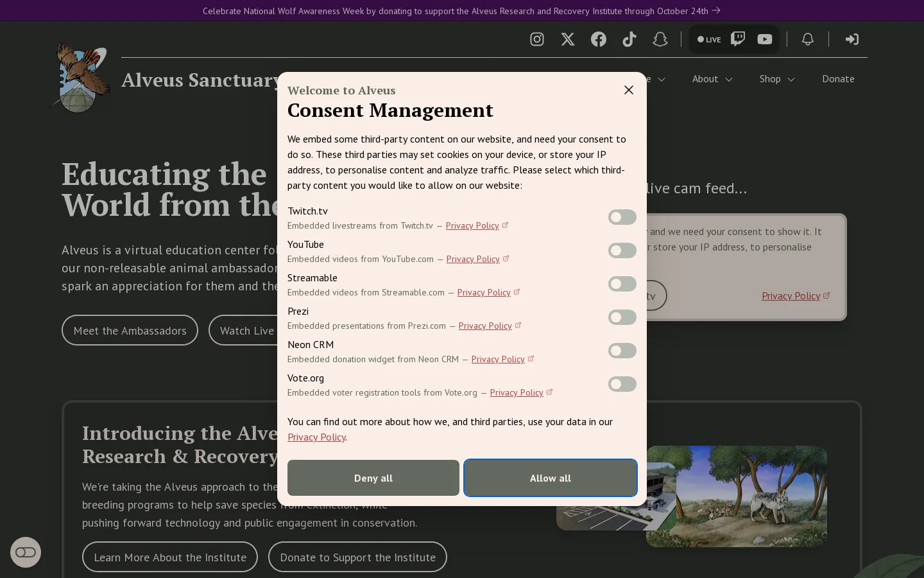The width and height of the screenshot is (924, 578).
Task: Open consent settings floating button
Action: pos(26,552)
